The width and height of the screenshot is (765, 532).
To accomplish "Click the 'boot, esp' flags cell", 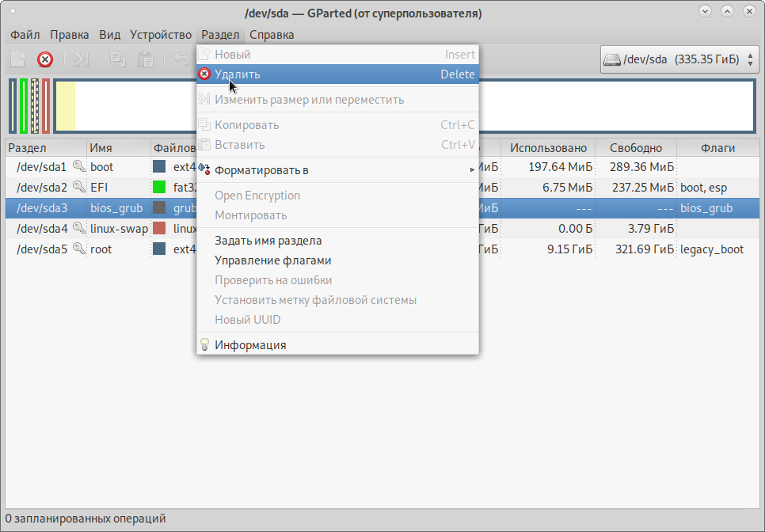I will click(x=703, y=188).
